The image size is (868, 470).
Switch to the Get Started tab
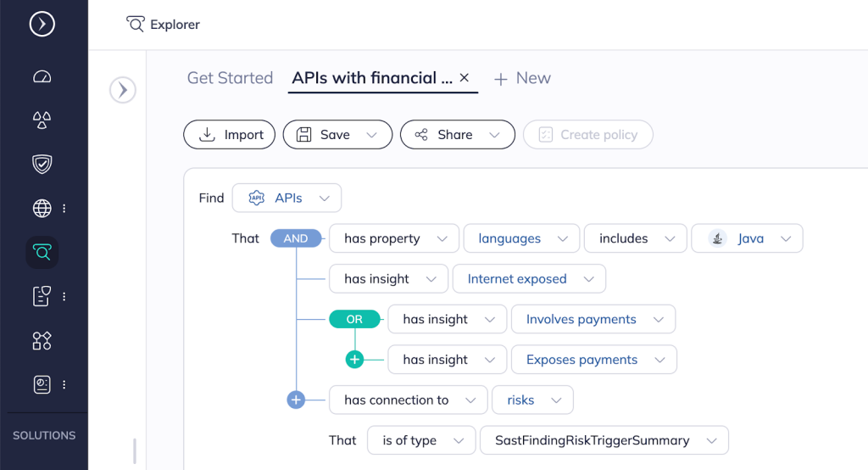click(x=230, y=78)
